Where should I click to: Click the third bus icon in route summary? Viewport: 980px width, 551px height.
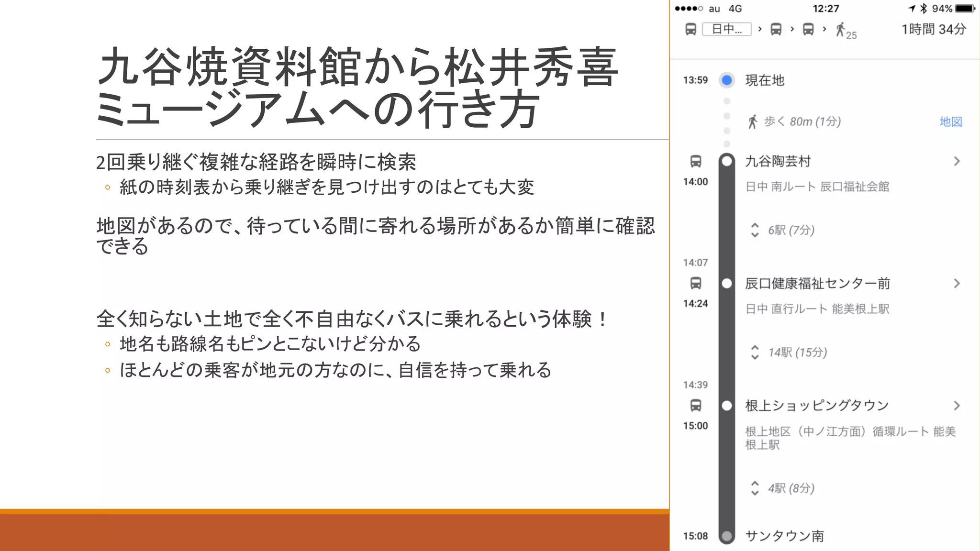point(808,29)
